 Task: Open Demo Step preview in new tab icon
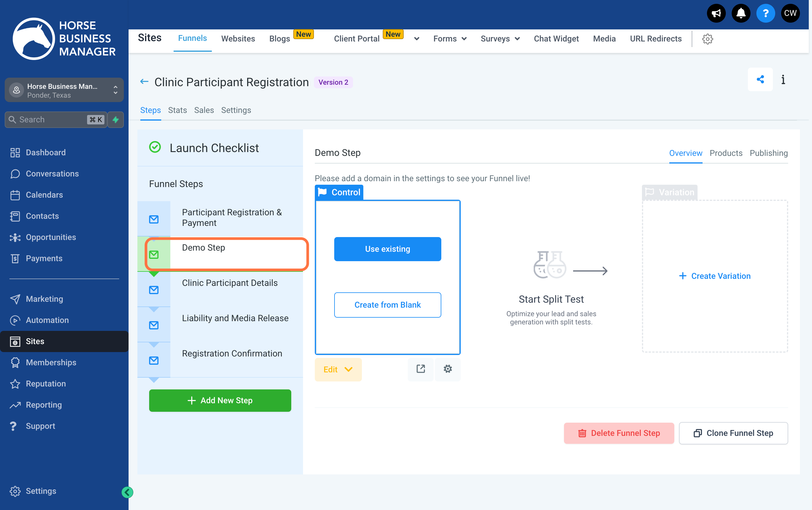tap(420, 369)
